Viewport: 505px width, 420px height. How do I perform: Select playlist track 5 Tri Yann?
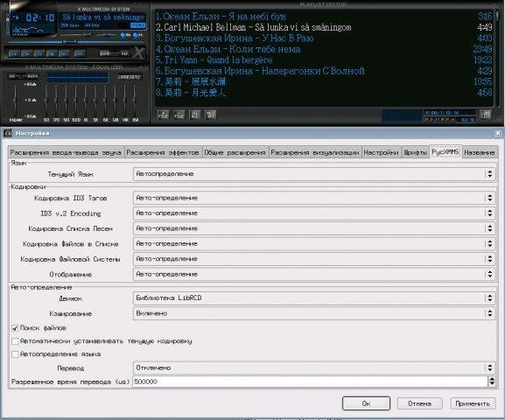tap(324, 59)
